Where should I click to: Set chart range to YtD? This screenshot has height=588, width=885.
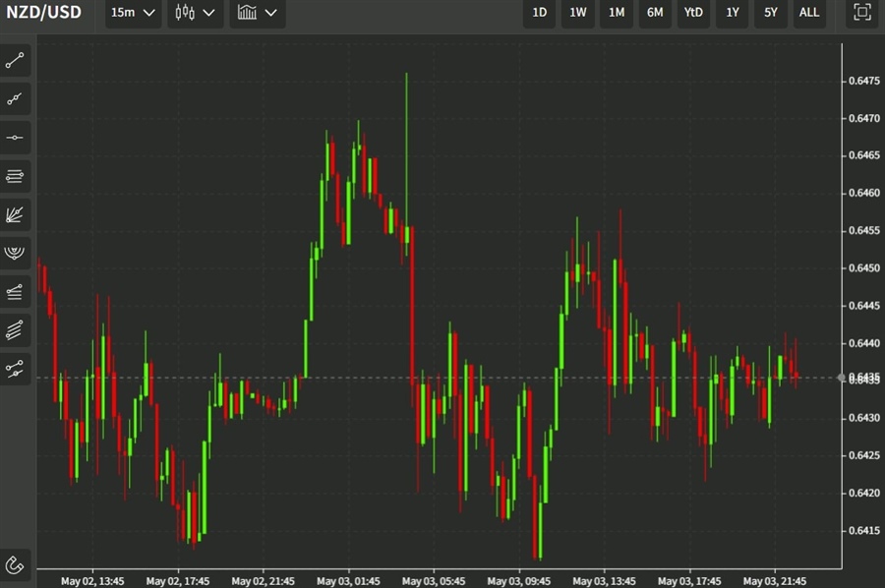pos(693,13)
